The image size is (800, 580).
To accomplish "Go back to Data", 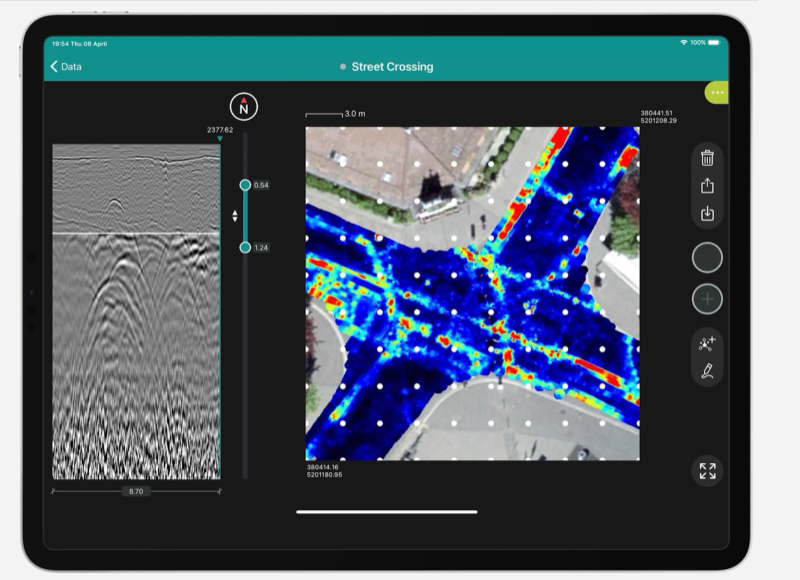I will [x=66, y=67].
